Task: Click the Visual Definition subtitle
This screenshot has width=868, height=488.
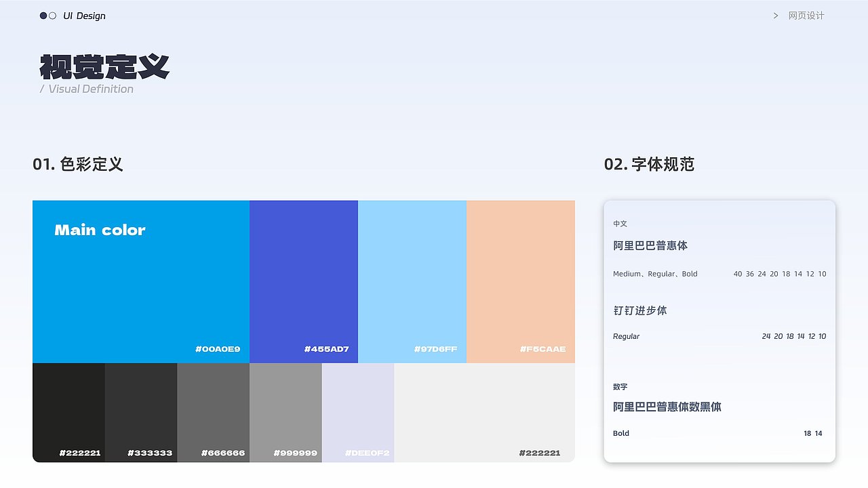Action: tap(86, 89)
